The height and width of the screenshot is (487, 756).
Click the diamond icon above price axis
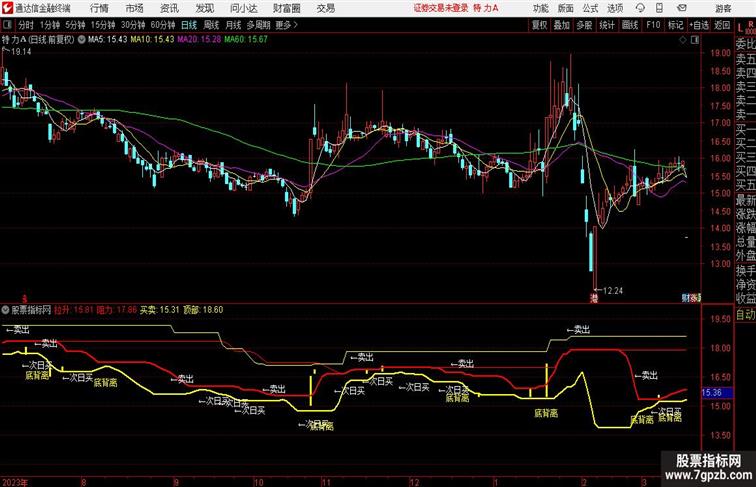click(x=683, y=40)
